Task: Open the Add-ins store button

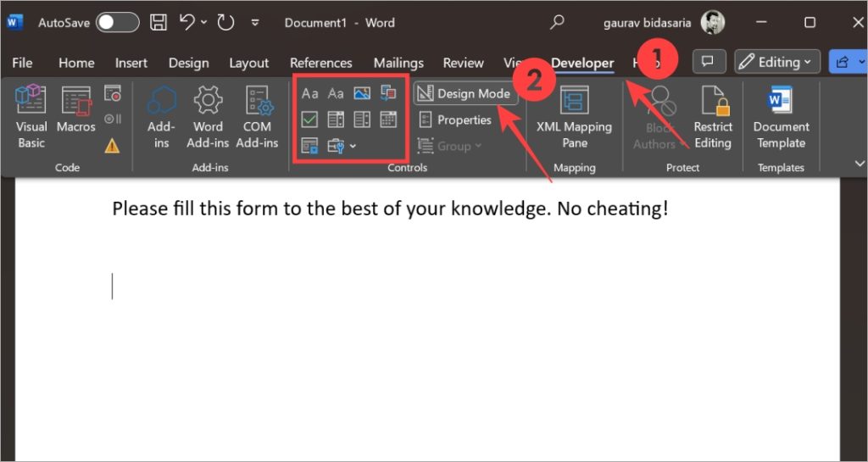Action: coord(161,117)
